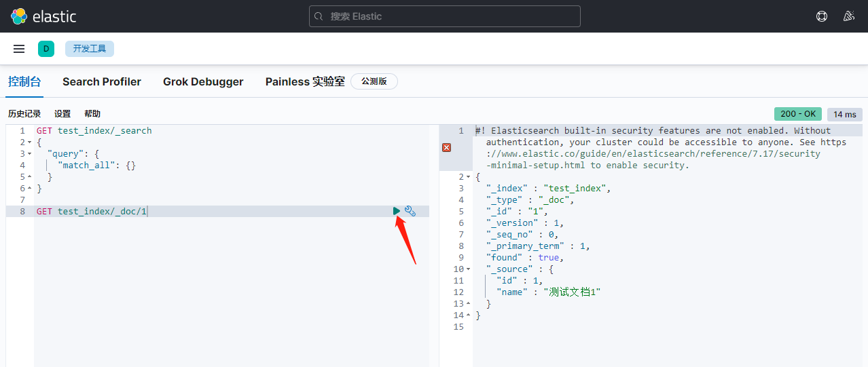The image size is (868, 367).
Task: Open the 帮助 help link
Action: pyautogui.click(x=92, y=114)
